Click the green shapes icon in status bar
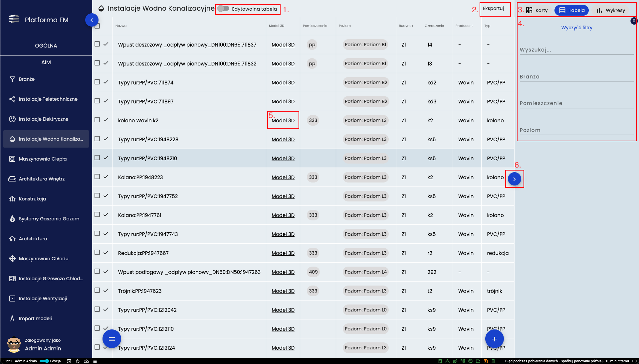The width and height of the screenshot is (639, 364). tap(447, 361)
